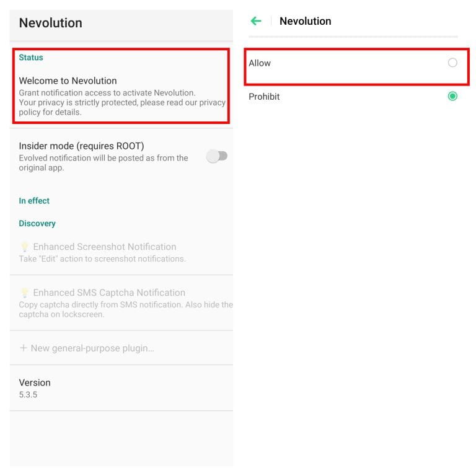The height and width of the screenshot is (476, 476).
Task: Click the Discovery section header
Action: 37,223
